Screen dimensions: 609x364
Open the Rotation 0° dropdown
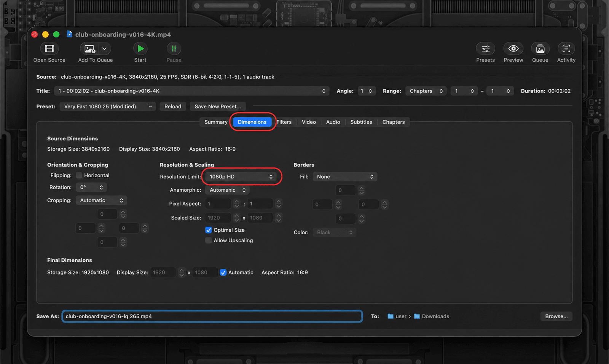pyautogui.click(x=91, y=187)
